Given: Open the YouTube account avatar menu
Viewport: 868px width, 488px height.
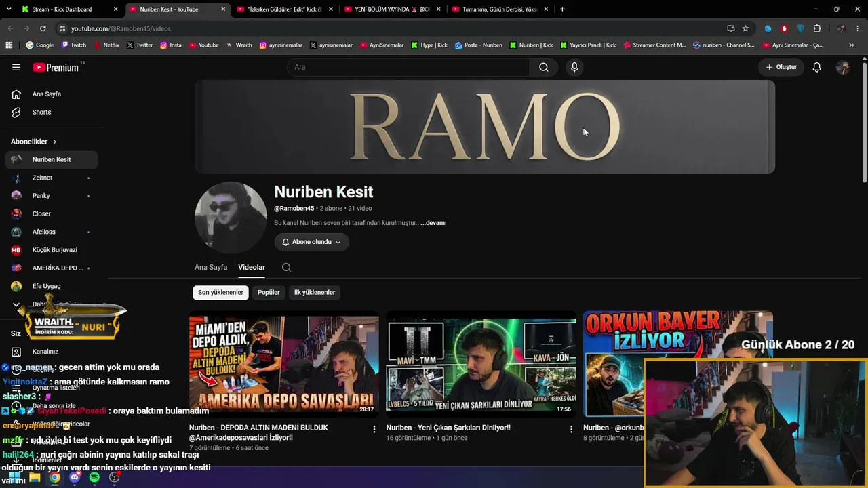Looking at the screenshot, I should [843, 67].
